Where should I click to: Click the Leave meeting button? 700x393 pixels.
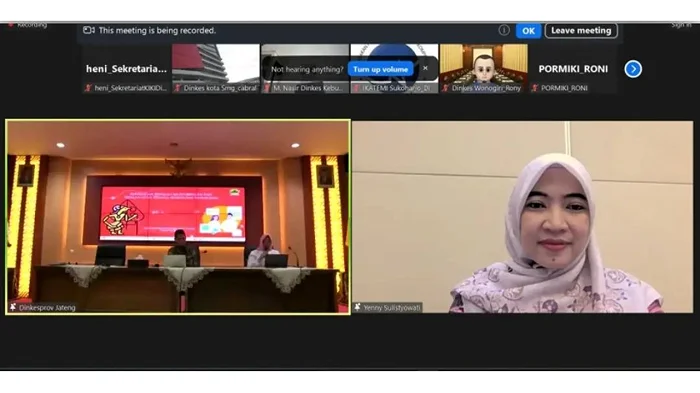[581, 30]
